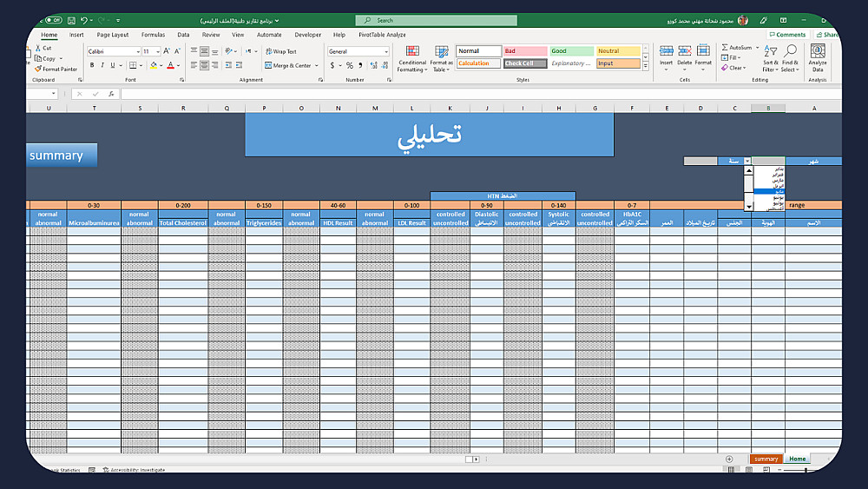Open the Calibri font name dropdown
This screenshot has height=489, width=868.
138,51
